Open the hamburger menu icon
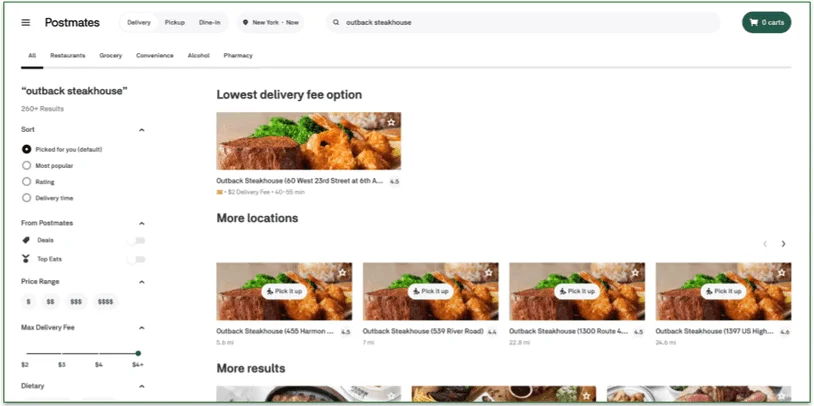This screenshot has height=406, width=814. (x=25, y=23)
